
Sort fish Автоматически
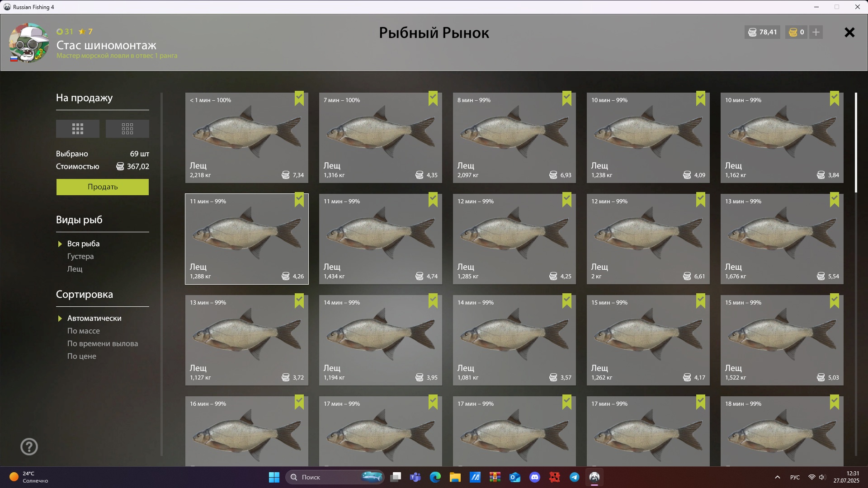tap(94, 318)
